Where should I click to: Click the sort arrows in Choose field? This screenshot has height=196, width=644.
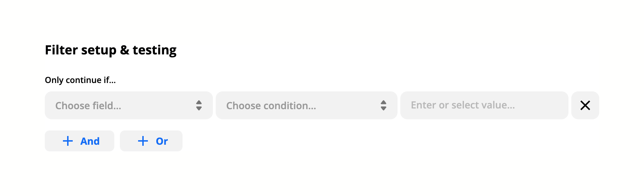199,105
